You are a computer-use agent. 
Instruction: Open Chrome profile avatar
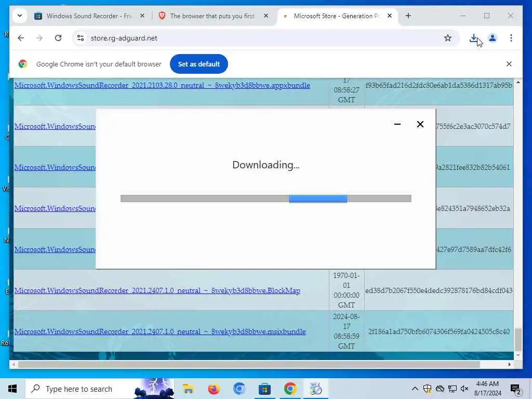pos(493,38)
